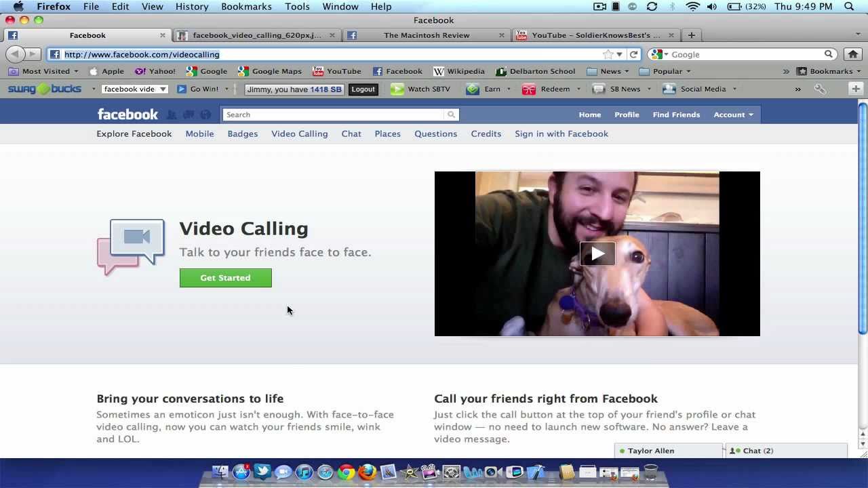Open the Profile link in the header

pyautogui.click(x=627, y=115)
